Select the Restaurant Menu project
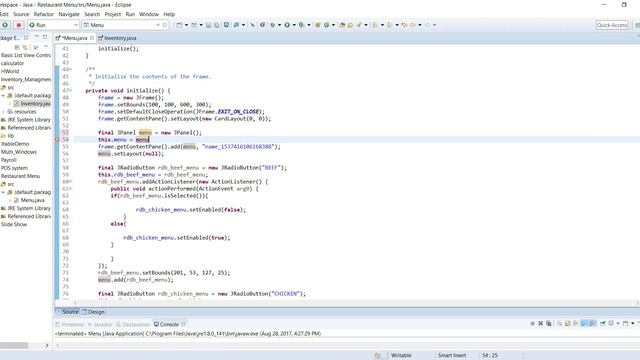Image resolution: width=640 pixels, height=360 pixels. (20, 176)
